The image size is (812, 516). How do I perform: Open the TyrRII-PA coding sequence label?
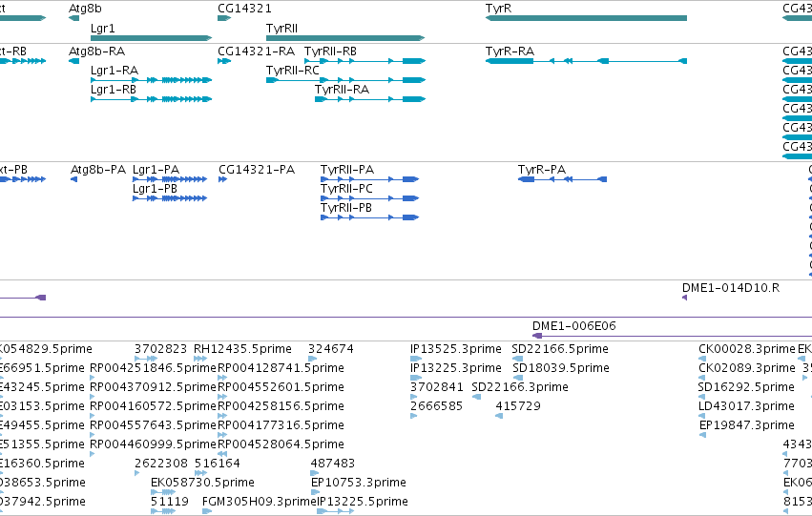[347, 170]
